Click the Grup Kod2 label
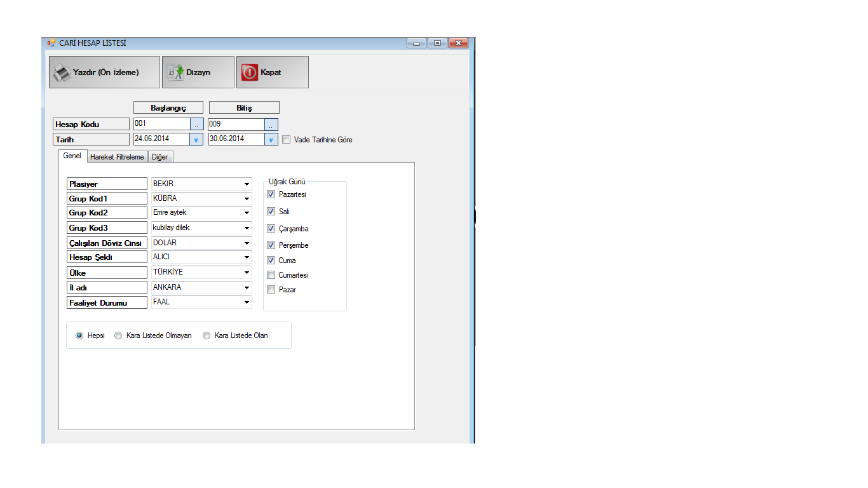The image size is (868, 488). [107, 213]
